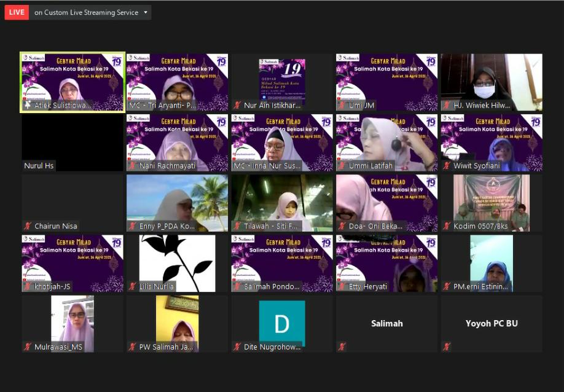Viewport: 564px width, 392px height.
Task: Select Atiek Sulistiowa video tile
Action: (72, 82)
